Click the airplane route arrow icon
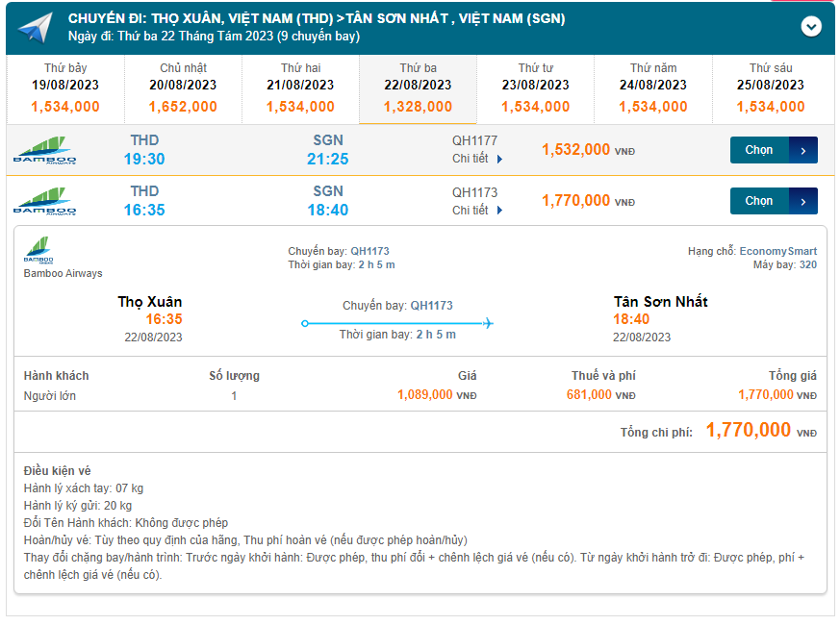Image resolution: width=840 pixels, height=625 pixels. click(488, 323)
